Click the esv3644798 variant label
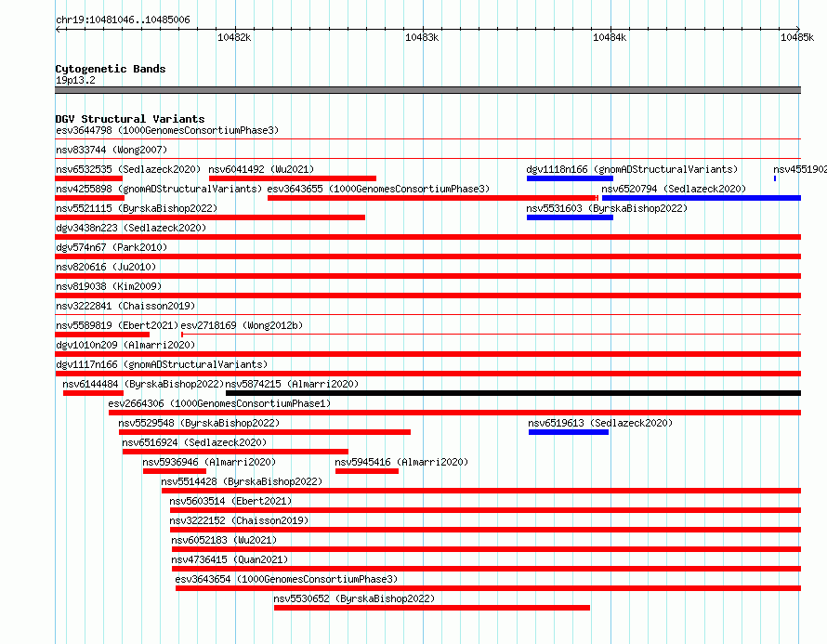 (167, 130)
